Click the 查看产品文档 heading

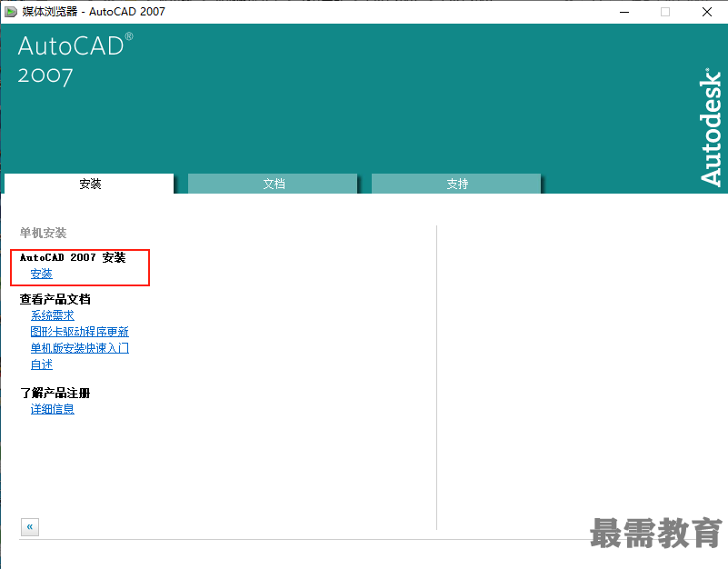(x=55, y=299)
